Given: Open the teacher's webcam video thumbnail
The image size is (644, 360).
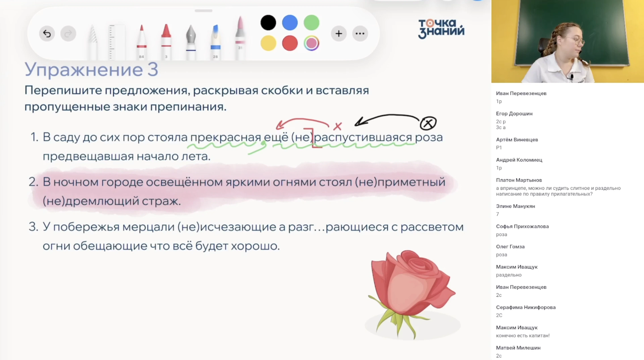Looking at the screenshot, I should point(567,41).
